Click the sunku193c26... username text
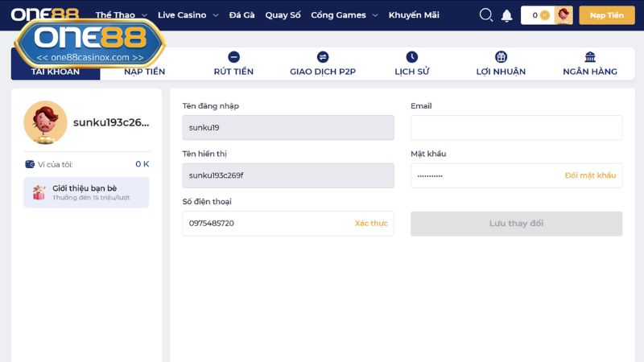Image resolution: width=644 pixels, height=362 pixels. [111, 122]
